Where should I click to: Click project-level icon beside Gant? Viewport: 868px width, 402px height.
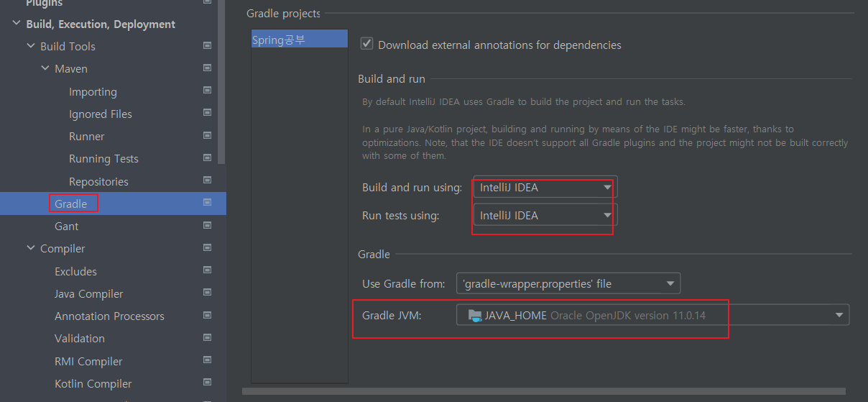207,224
